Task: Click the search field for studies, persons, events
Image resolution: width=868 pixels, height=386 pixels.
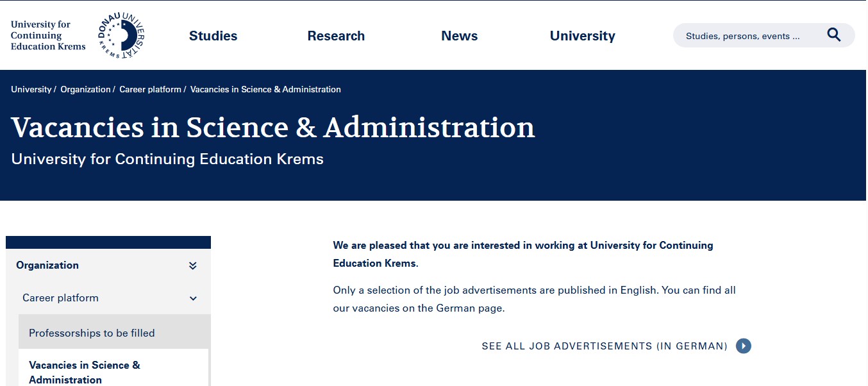Action: [x=764, y=35]
